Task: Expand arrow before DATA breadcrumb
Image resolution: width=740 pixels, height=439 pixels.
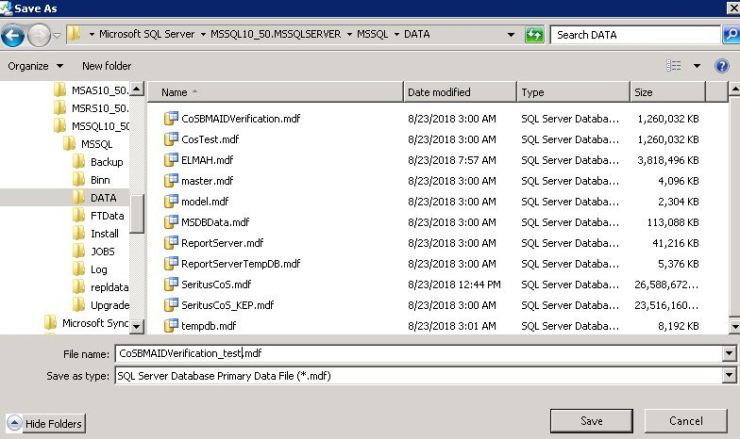Action: pos(396,34)
